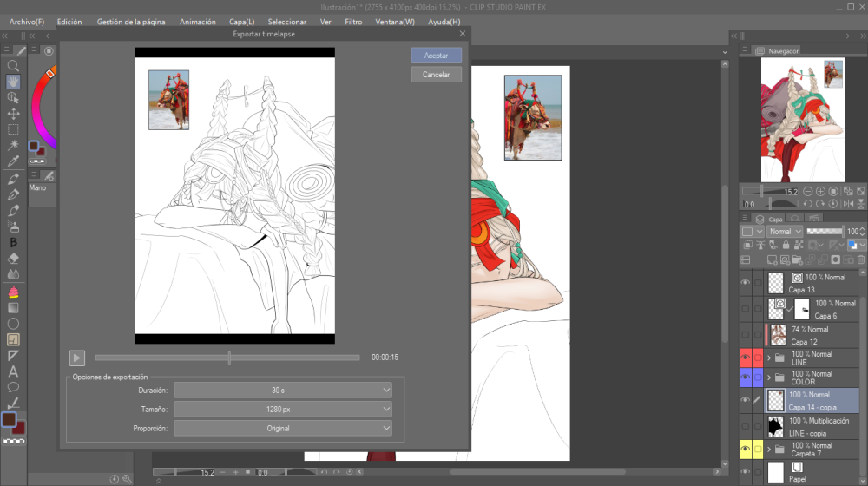Select the Ruler tool
The image size is (868, 486).
pos(13,355)
